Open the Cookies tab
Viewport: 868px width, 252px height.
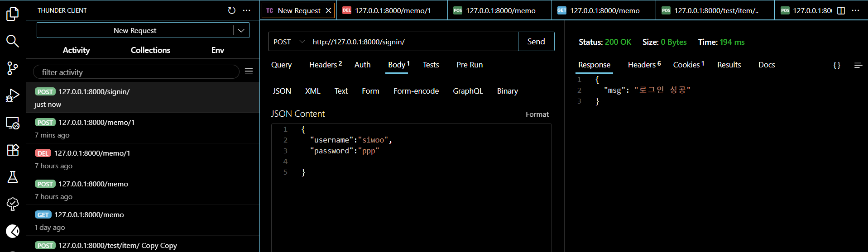pos(688,65)
